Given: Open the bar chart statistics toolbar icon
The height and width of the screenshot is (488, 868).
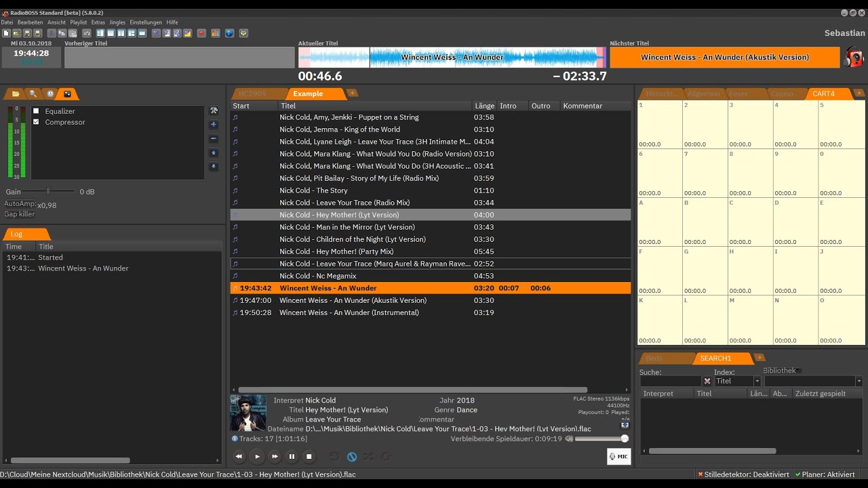Looking at the screenshot, I should (216, 33).
